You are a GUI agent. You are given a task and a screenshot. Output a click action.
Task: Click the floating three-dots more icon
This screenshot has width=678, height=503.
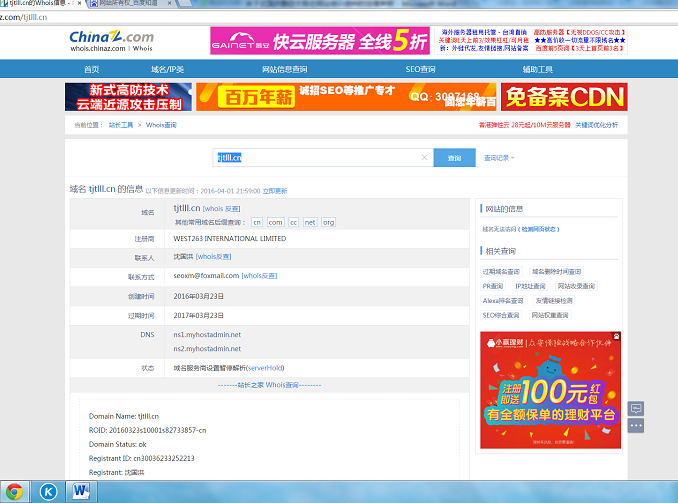[636, 425]
